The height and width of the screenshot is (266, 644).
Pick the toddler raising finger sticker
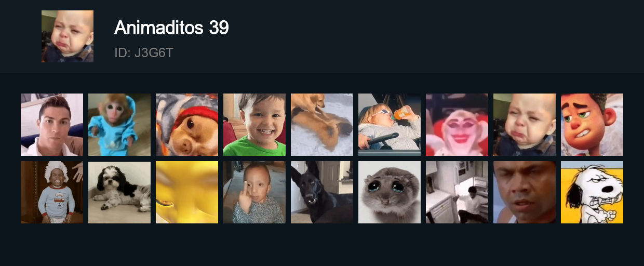click(x=254, y=192)
